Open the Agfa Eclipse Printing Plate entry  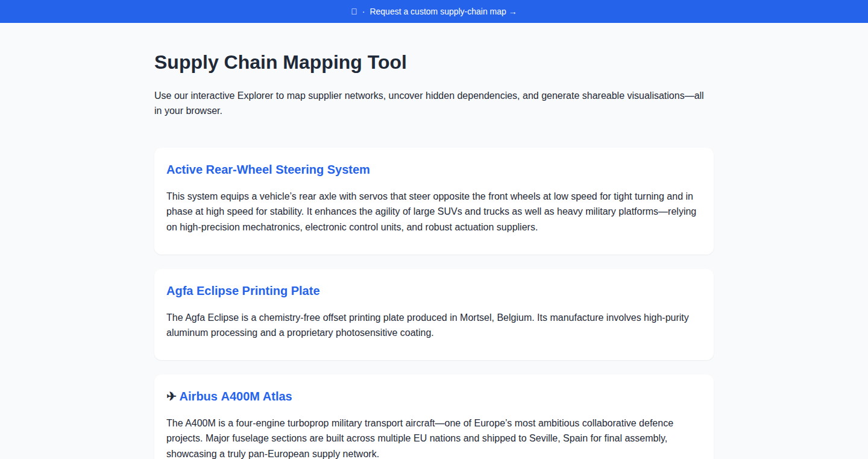(243, 291)
